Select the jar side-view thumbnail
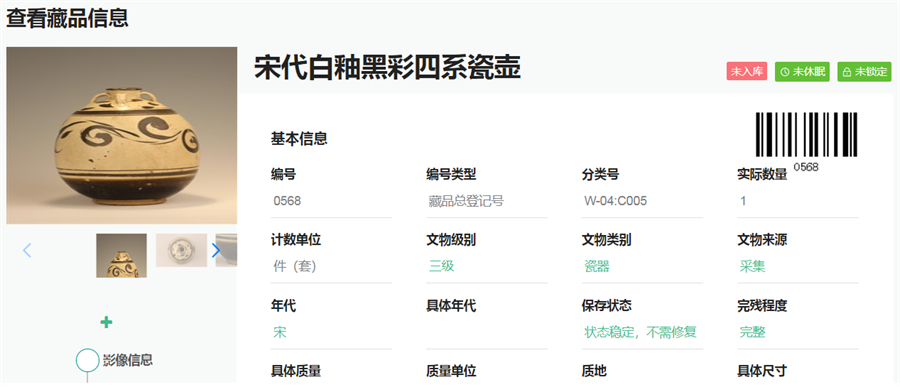 click(121, 256)
